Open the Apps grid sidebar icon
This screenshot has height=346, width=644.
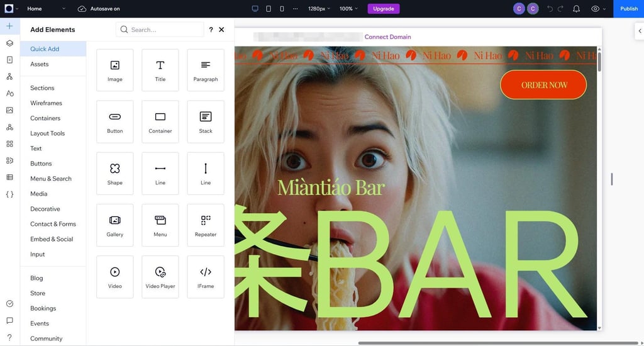(10, 144)
